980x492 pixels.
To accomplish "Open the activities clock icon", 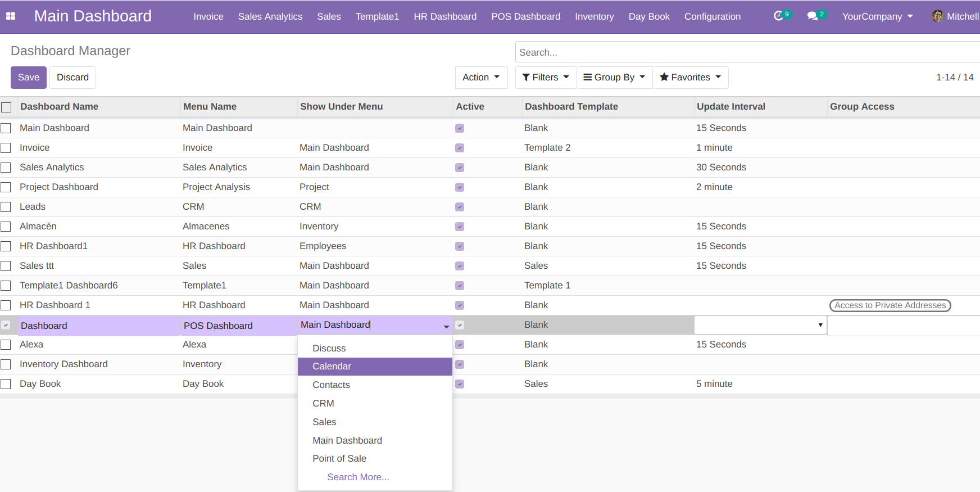I will [778, 16].
